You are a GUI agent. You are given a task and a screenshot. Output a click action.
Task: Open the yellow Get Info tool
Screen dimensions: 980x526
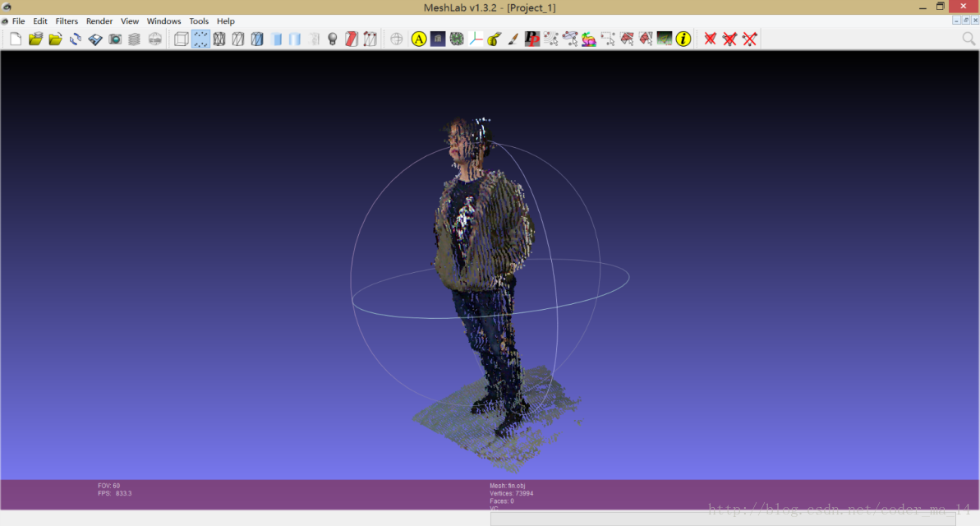[x=683, y=39]
